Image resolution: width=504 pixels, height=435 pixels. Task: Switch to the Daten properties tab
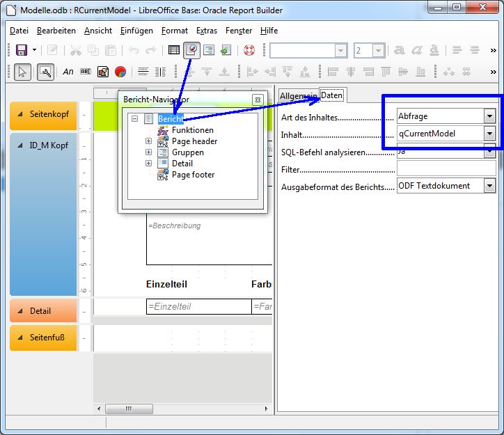coord(332,95)
